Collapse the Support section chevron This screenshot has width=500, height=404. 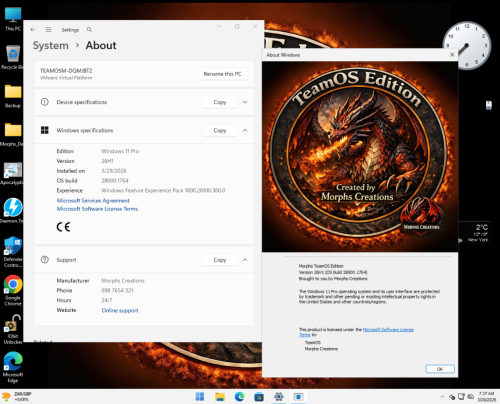click(x=245, y=260)
